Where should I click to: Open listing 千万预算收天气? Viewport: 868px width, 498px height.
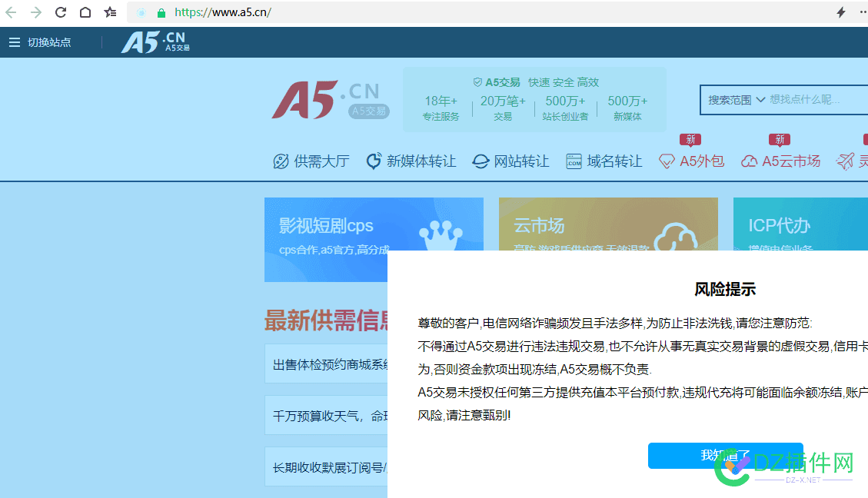326,416
